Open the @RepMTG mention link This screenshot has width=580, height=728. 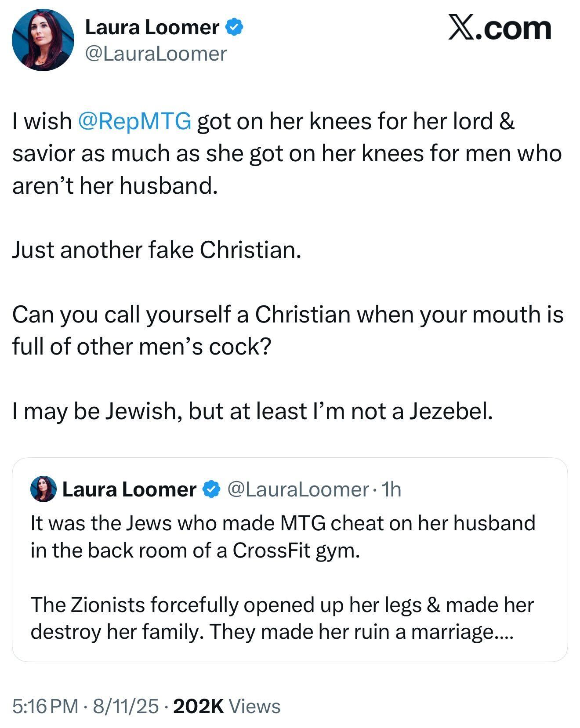(x=134, y=121)
